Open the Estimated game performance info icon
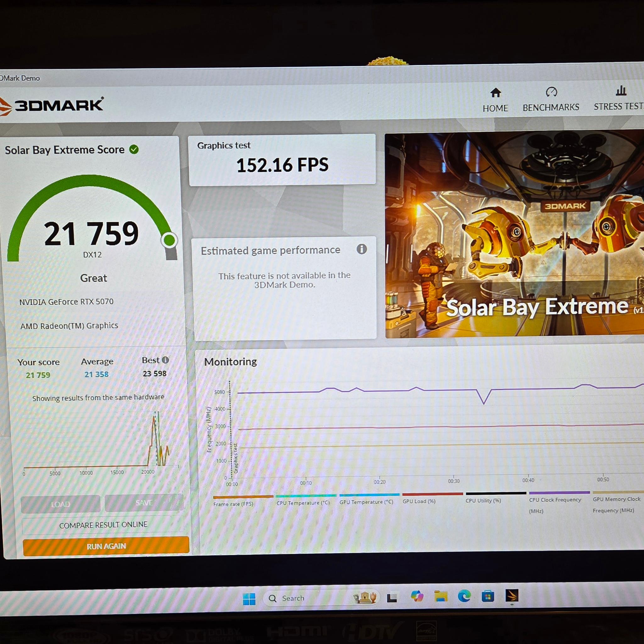This screenshot has height=644, width=644. coord(362,249)
